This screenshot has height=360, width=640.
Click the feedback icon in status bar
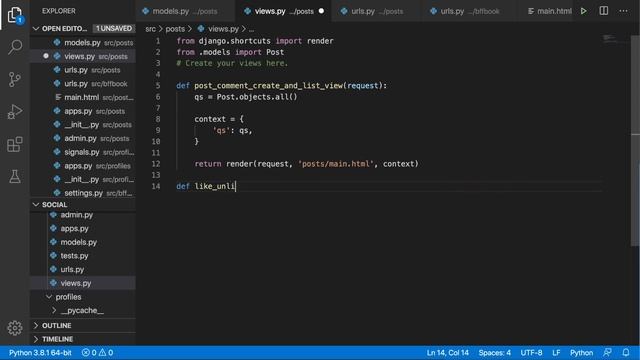click(x=607, y=352)
